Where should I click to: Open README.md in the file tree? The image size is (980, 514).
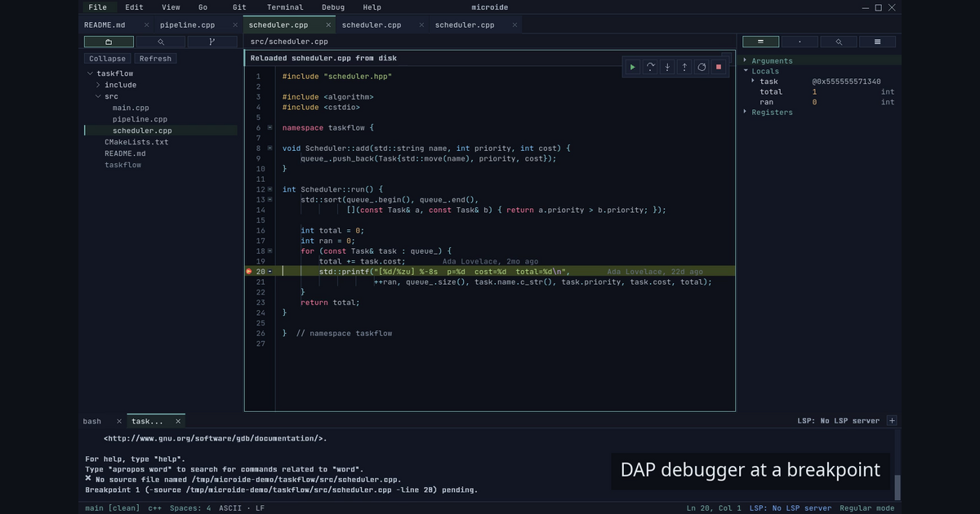pos(125,153)
